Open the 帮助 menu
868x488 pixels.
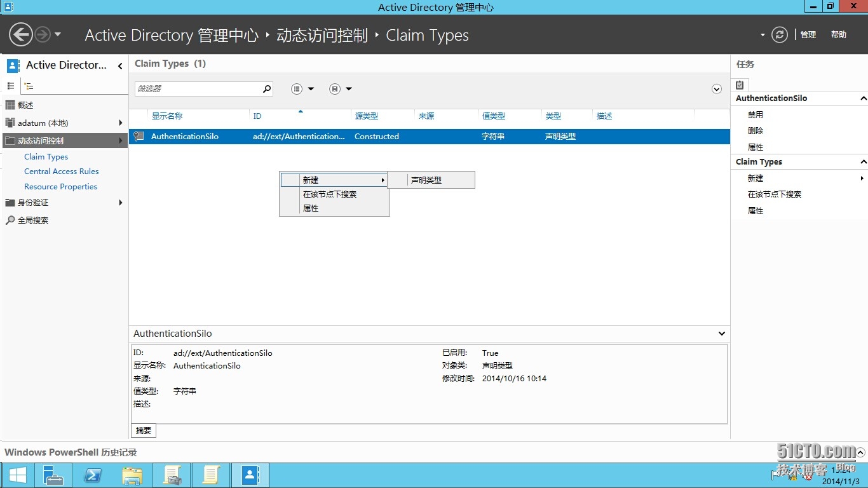(x=839, y=35)
